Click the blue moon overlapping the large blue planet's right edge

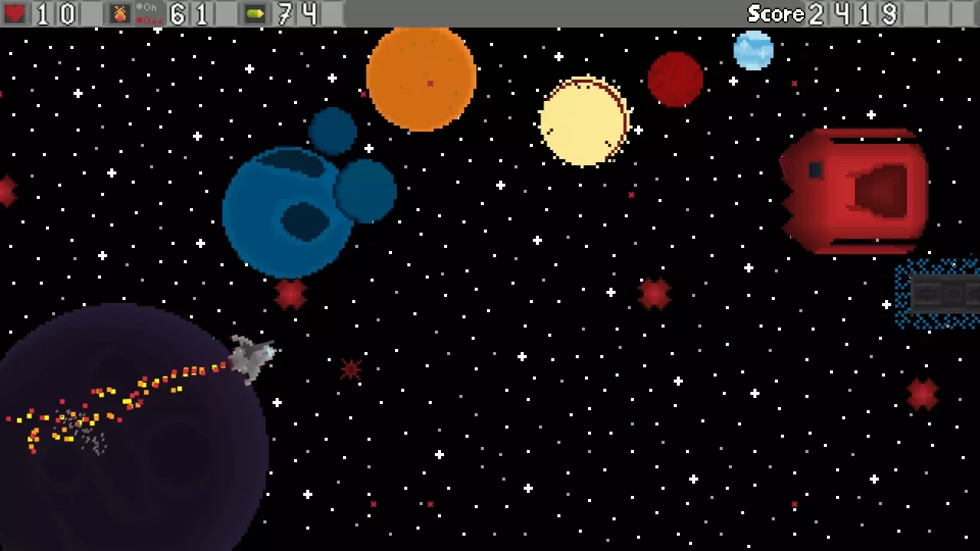[365, 191]
